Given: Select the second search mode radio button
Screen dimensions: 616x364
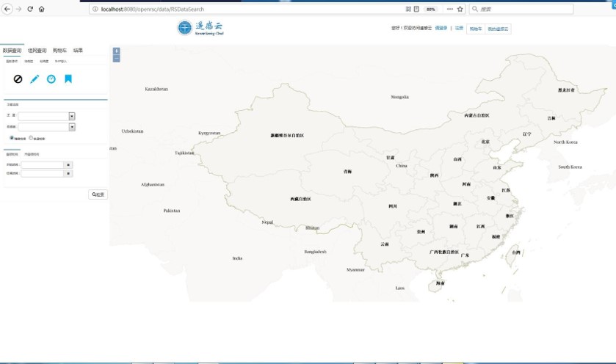Looking at the screenshot, I should coord(31,137).
